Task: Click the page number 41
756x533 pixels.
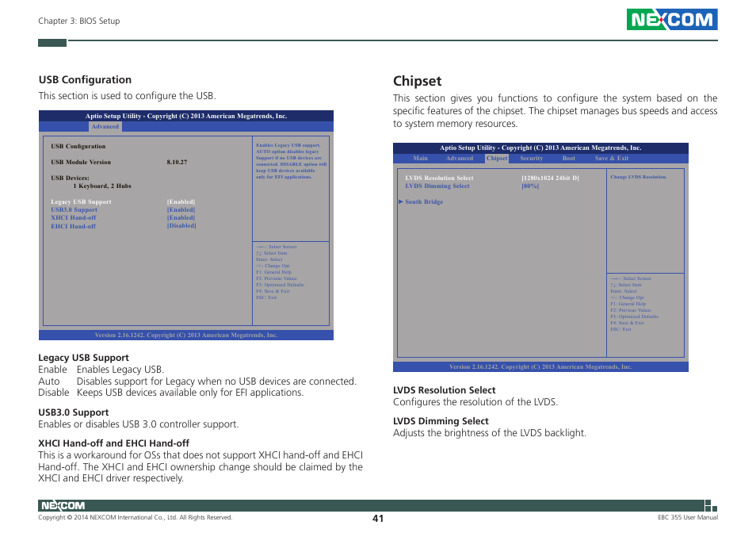Action: [378, 519]
